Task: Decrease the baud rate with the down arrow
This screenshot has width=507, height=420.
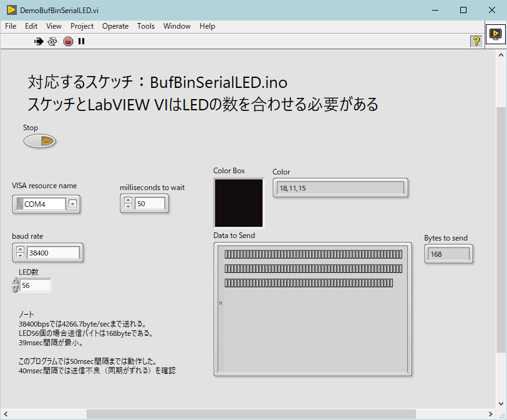Action: (x=21, y=255)
